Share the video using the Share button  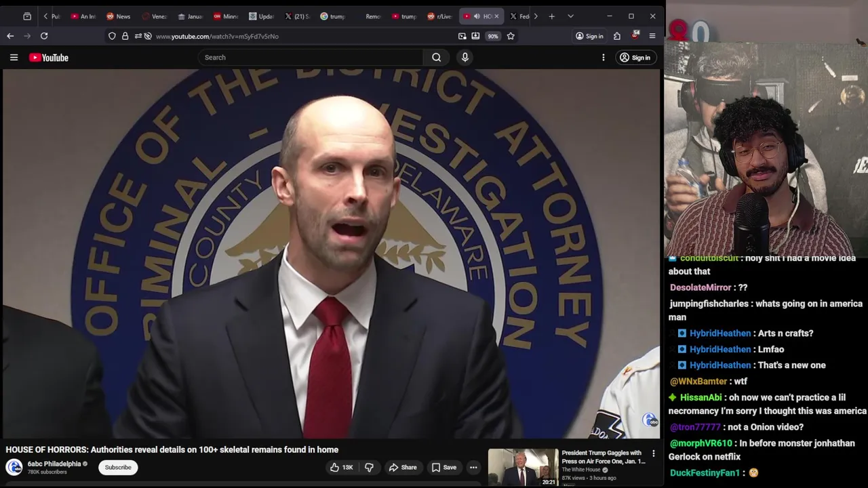click(x=403, y=467)
